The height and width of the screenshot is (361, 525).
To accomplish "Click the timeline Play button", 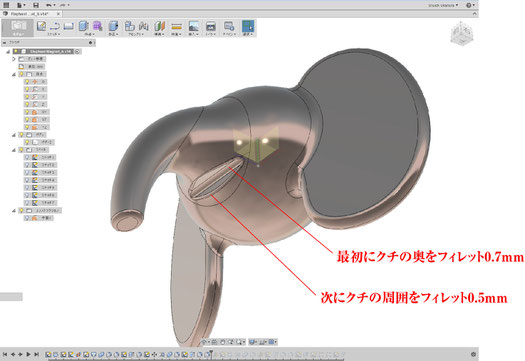I will point(28,354).
